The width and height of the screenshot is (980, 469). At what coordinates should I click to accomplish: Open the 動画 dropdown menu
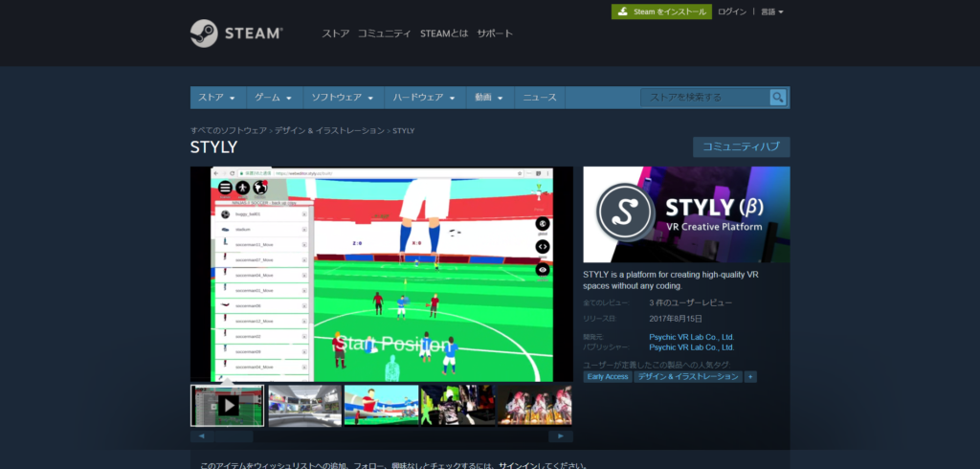489,98
